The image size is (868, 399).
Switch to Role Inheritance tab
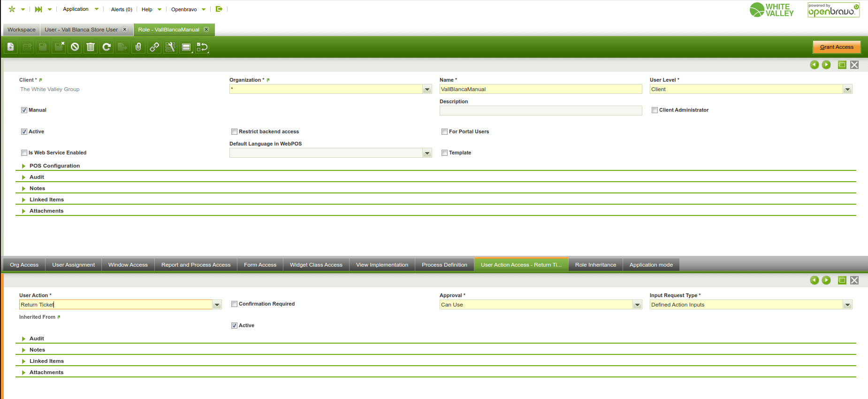[595, 265]
